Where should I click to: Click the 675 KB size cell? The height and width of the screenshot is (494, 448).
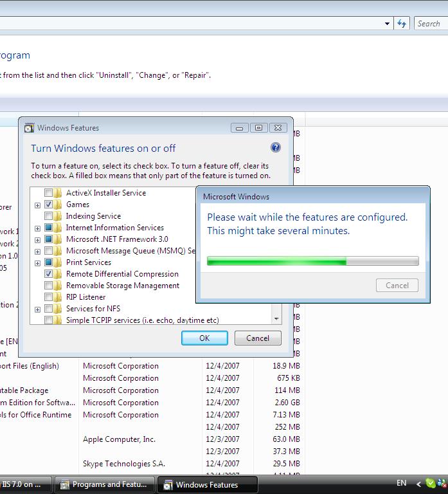pos(289,378)
